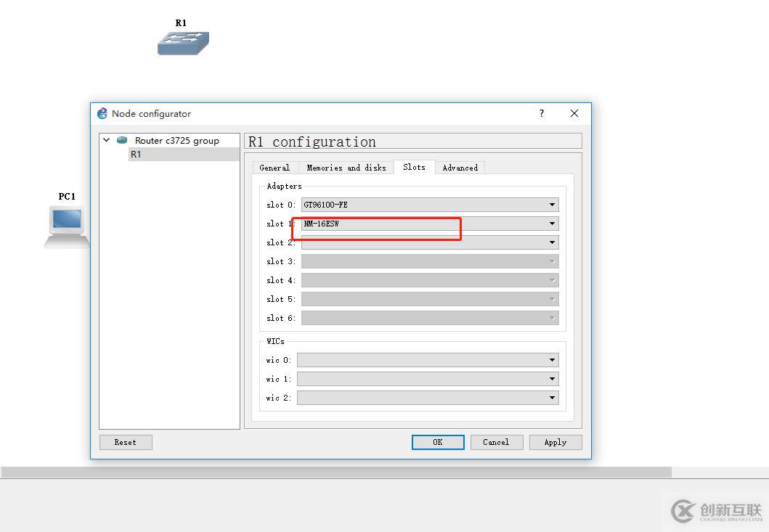
Task: Open the Memories and disks tab
Action: coord(346,168)
